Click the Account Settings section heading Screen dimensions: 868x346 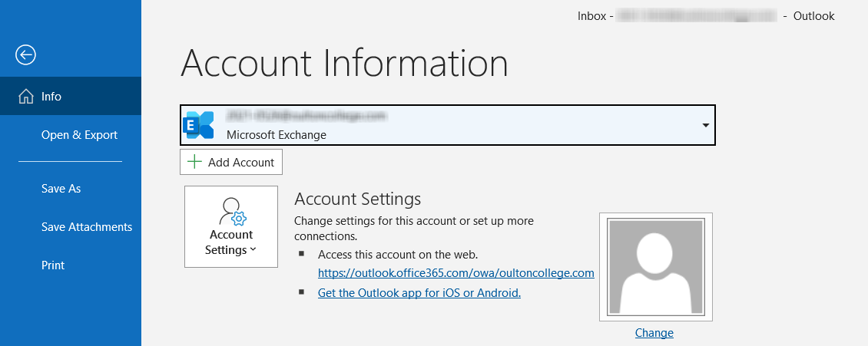pos(358,199)
